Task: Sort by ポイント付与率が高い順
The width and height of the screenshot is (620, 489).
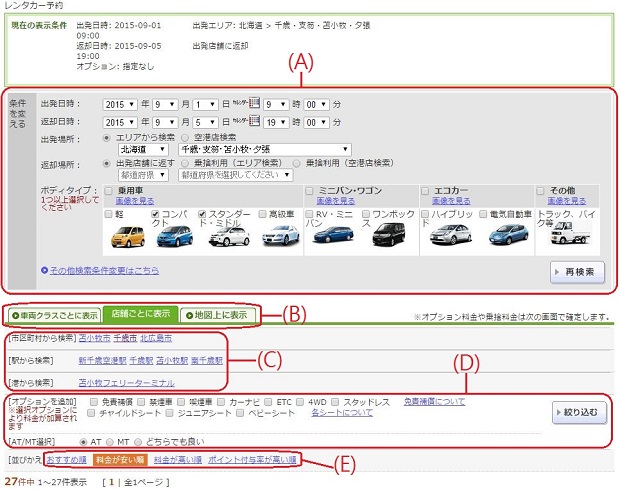Action: pyautogui.click(x=252, y=460)
